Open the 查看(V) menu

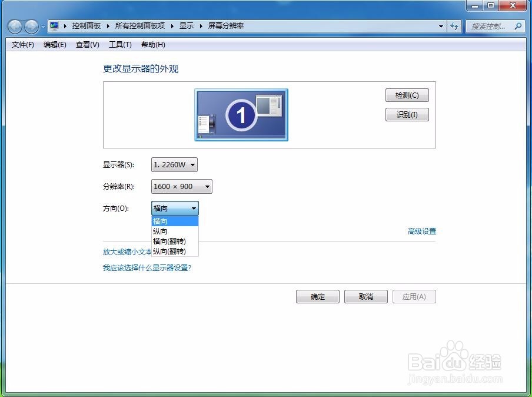(x=87, y=45)
